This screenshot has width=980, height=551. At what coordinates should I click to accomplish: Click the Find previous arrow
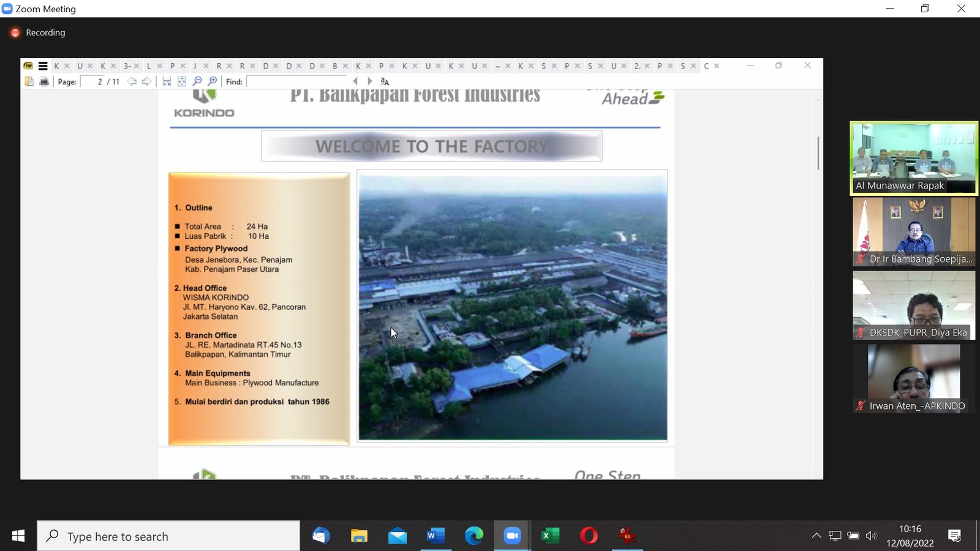tap(355, 81)
